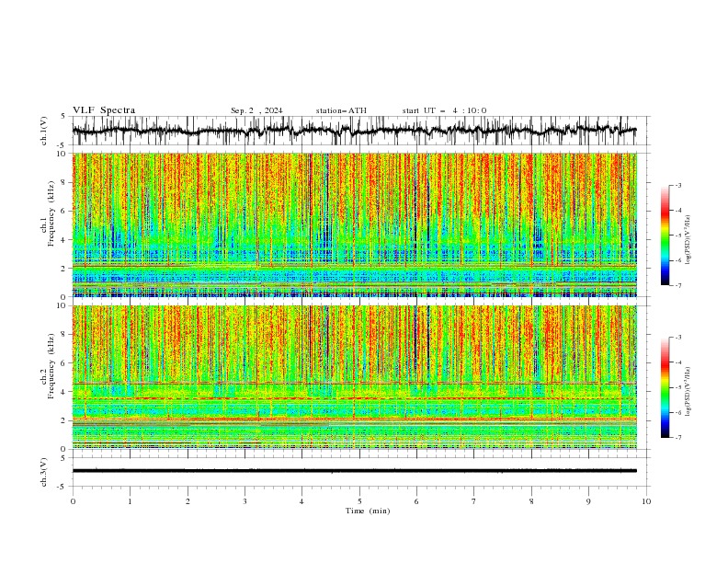Click inside the ch.2 spectrogram panel
The height and width of the screenshot is (563, 728).
click(355, 377)
